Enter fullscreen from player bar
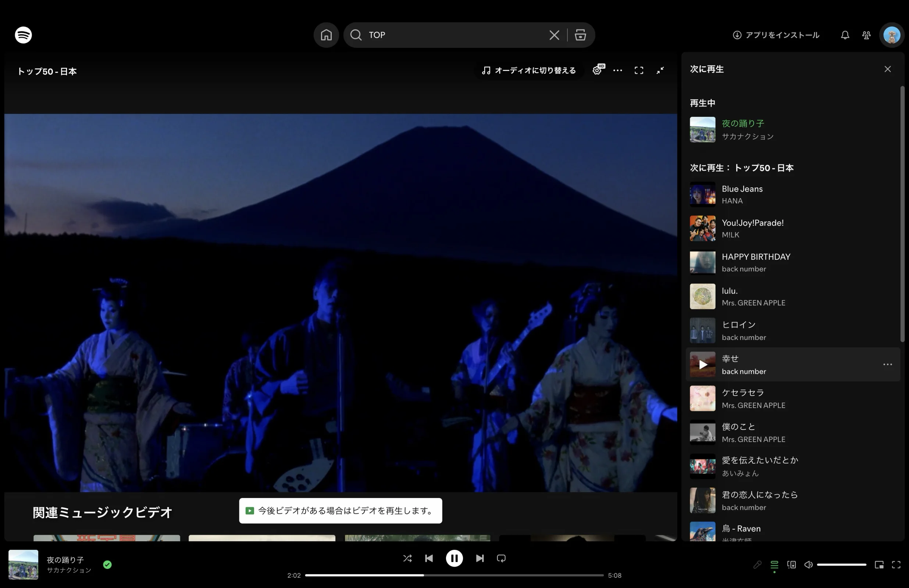The width and height of the screenshot is (909, 588). click(896, 564)
